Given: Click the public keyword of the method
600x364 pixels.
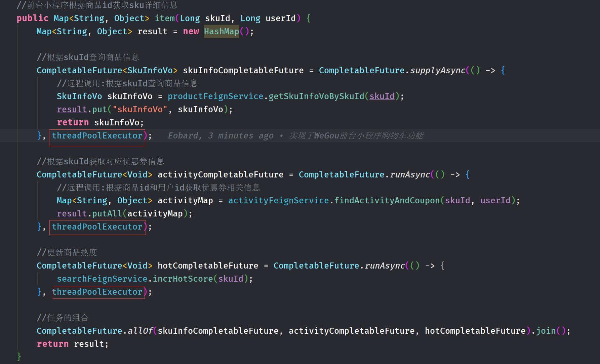Looking at the screenshot, I should point(33,18).
